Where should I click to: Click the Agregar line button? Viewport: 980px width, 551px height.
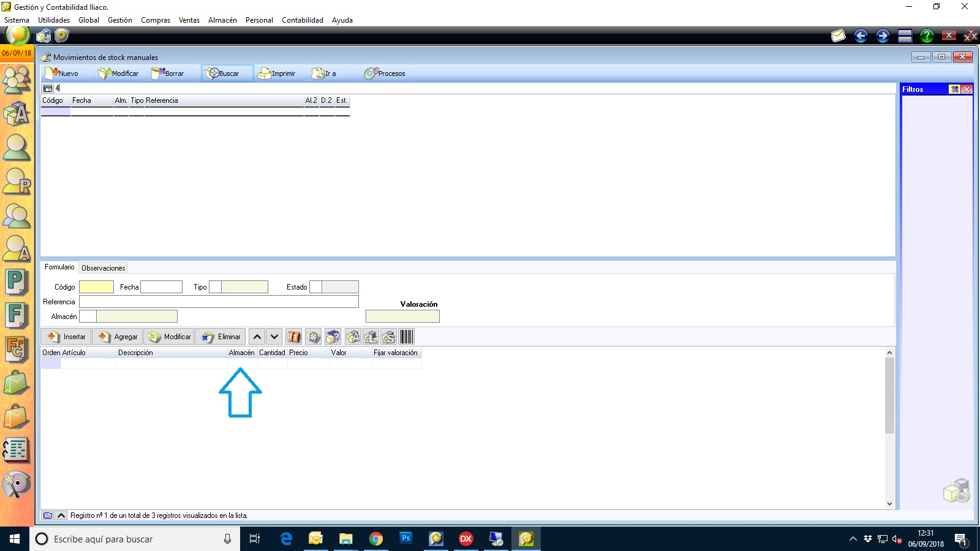coord(118,337)
